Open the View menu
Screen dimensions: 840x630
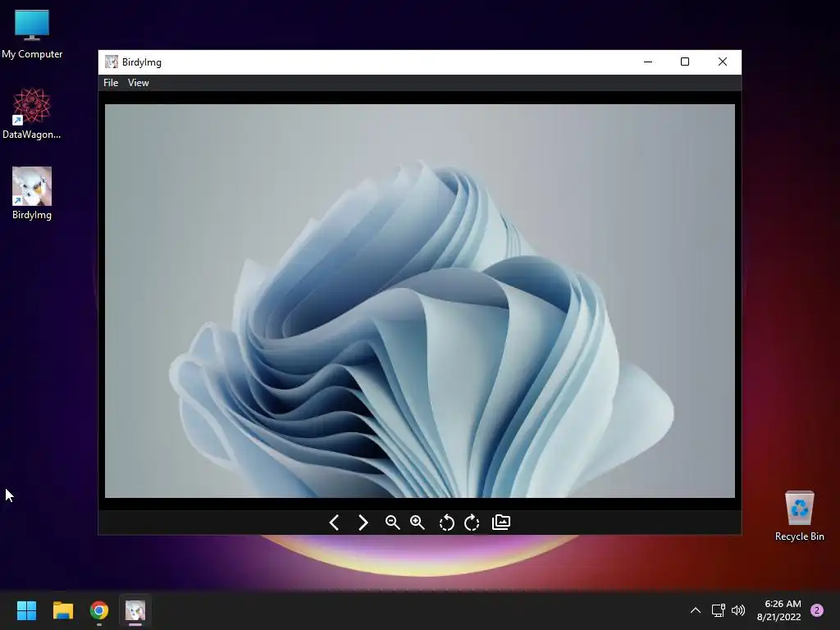[138, 83]
